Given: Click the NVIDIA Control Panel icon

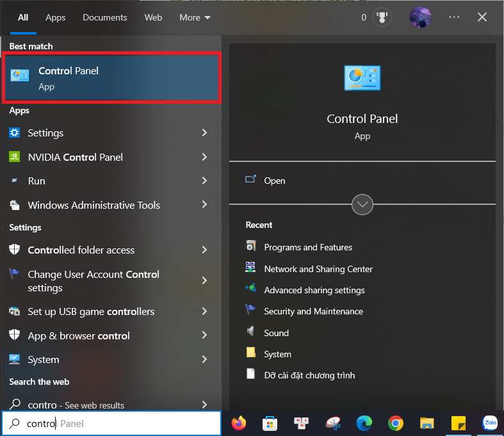Looking at the screenshot, I should [x=15, y=157].
